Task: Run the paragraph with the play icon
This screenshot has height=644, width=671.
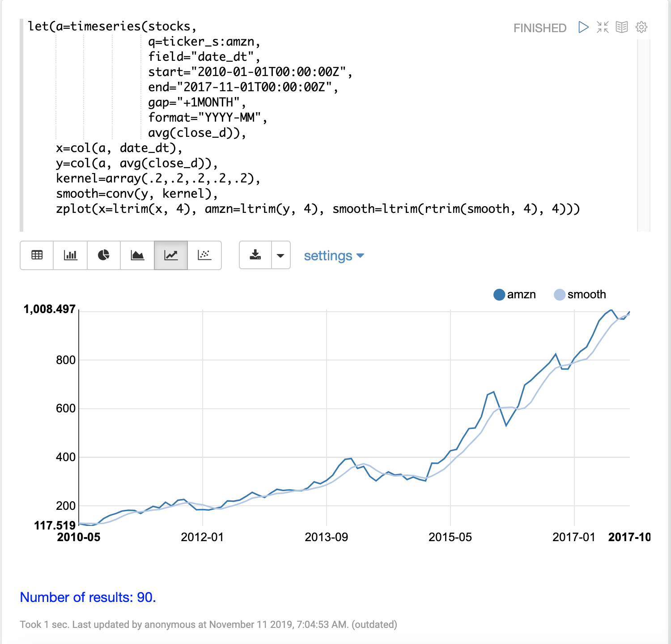Action: click(x=583, y=27)
